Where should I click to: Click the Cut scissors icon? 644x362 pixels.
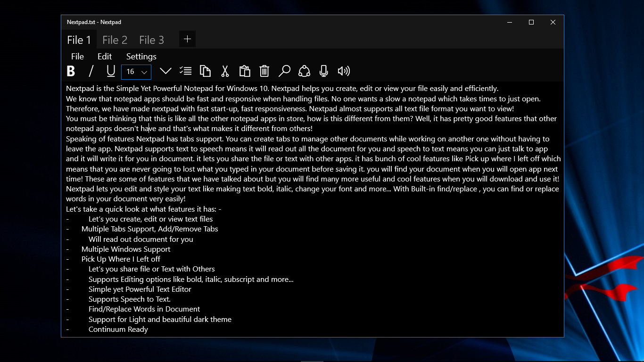225,71
